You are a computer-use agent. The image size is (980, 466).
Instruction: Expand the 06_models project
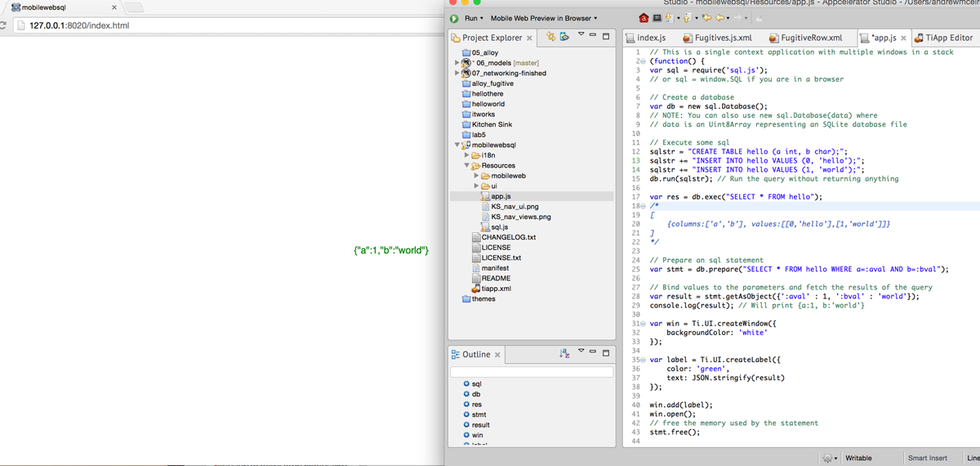coord(457,63)
